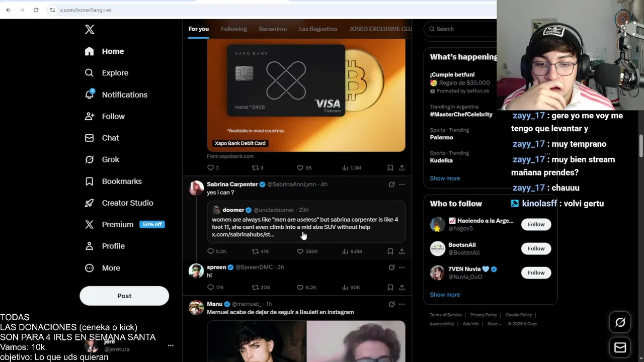Switch to the Las Baguettes tab
This screenshot has width=644, height=362.
click(x=318, y=29)
